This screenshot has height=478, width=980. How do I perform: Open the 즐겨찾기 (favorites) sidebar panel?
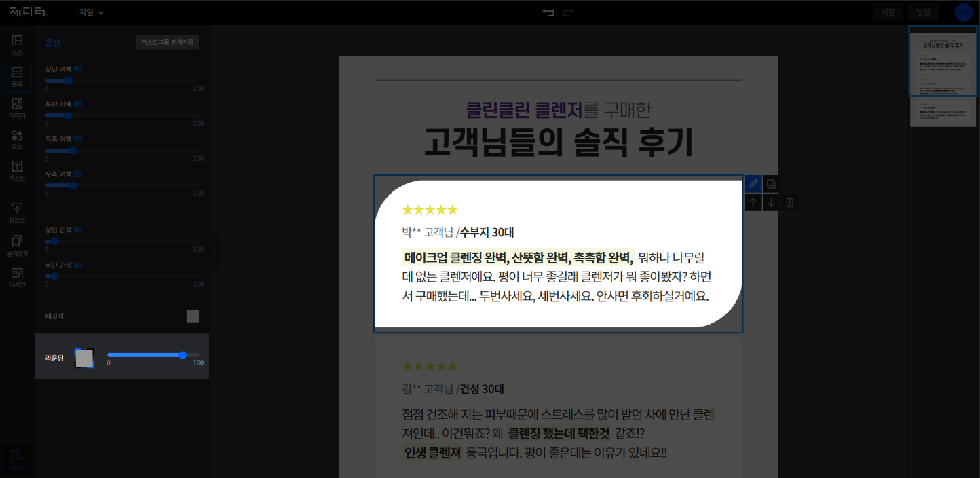click(17, 245)
